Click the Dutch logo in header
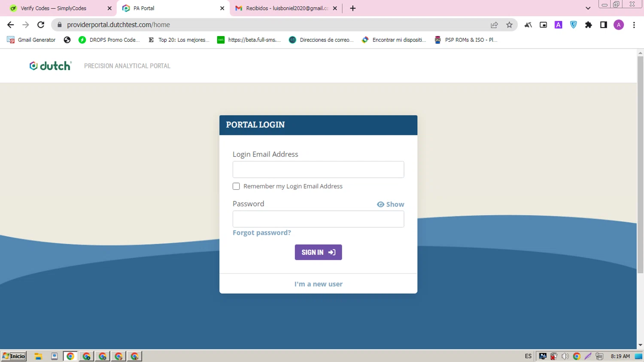This screenshot has width=644, height=362. pos(50,66)
